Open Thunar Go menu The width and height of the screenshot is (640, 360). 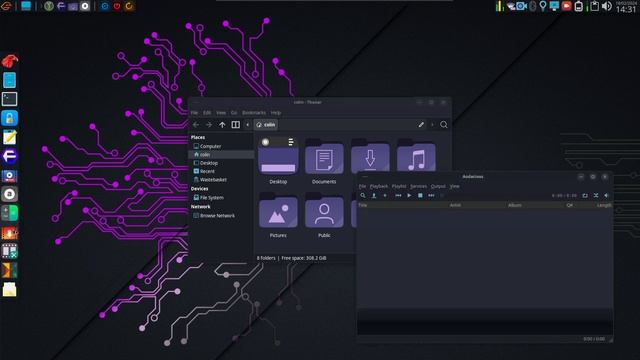coord(234,113)
